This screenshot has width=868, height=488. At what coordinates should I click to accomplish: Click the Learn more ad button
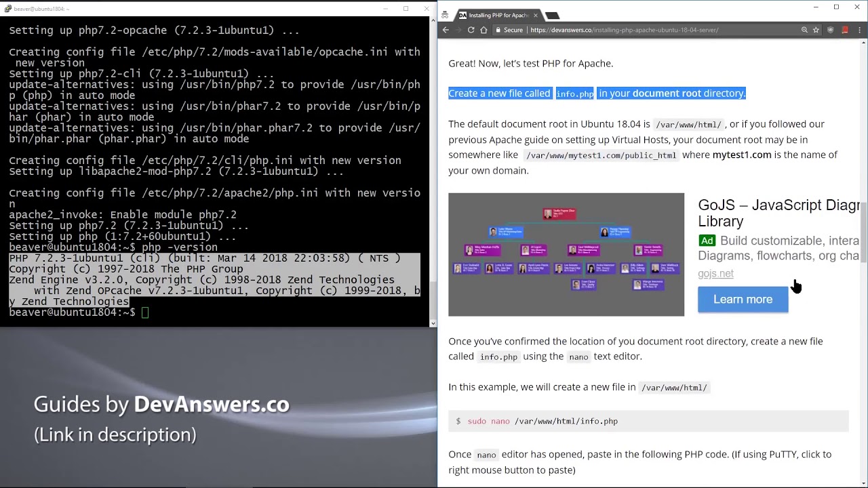(x=743, y=299)
